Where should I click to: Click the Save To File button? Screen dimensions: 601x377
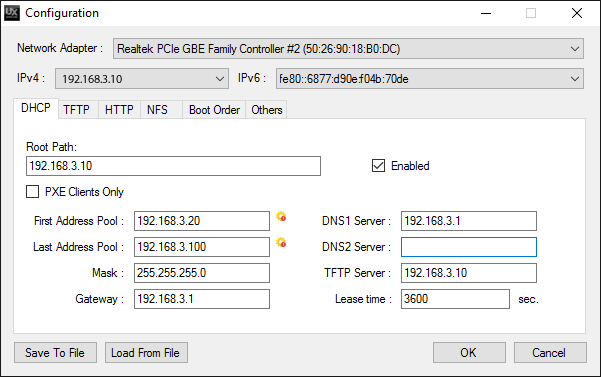click(x=55, y=352)
